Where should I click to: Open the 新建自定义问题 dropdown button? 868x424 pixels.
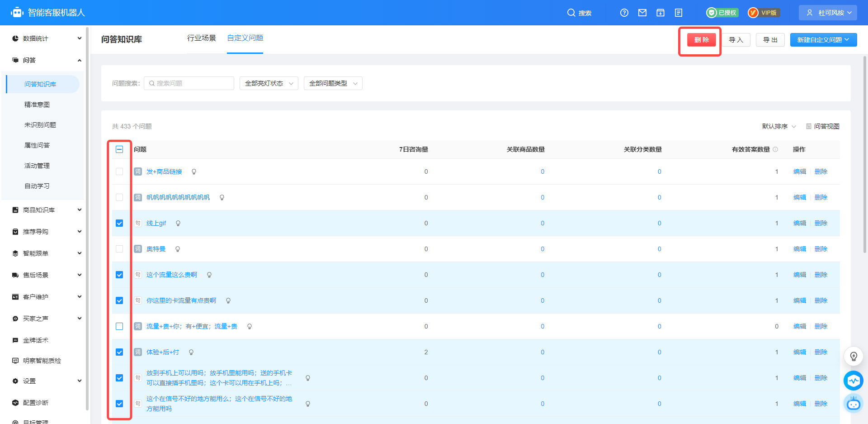click(x=823, y=40)
